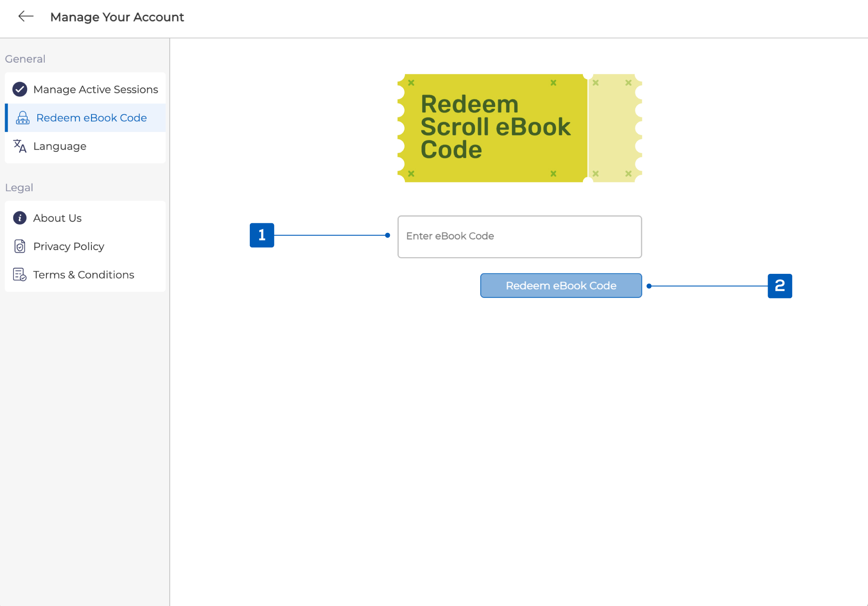The width and height of the screenshot is (868, 606).
Task: Click the number 1 callout marker
Action: pos(262,235)
